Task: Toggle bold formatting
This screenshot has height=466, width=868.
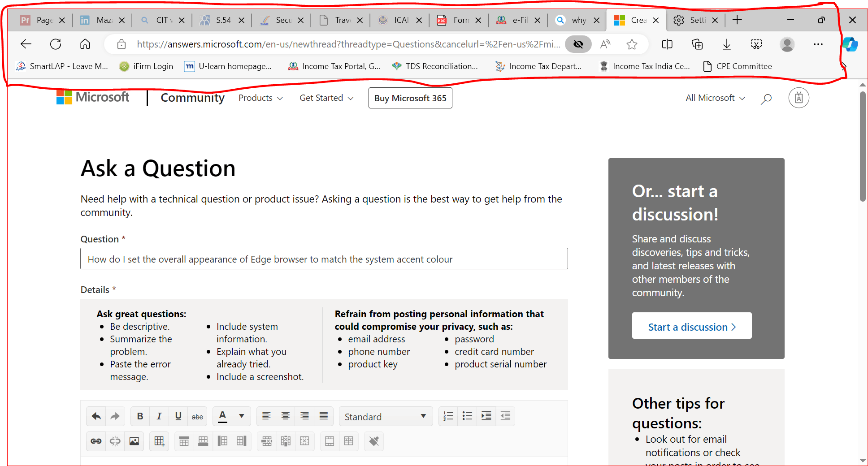Action: (x=140, y=416)
